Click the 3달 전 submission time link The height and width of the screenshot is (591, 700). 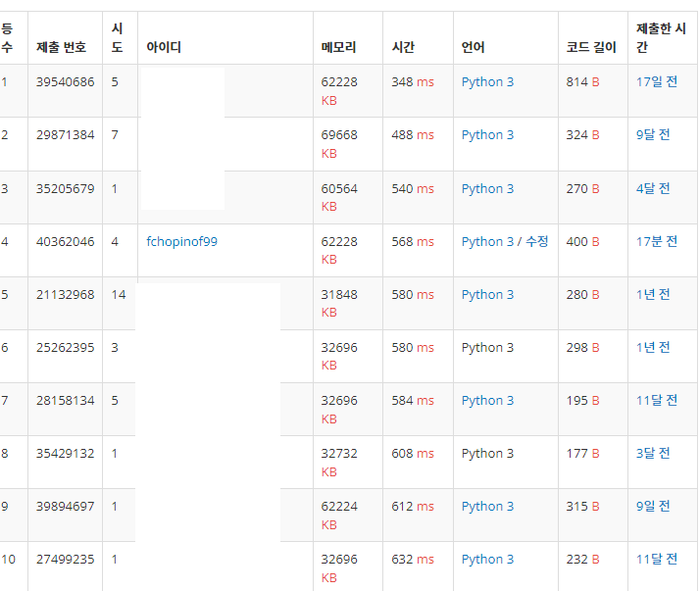point(653,453)
